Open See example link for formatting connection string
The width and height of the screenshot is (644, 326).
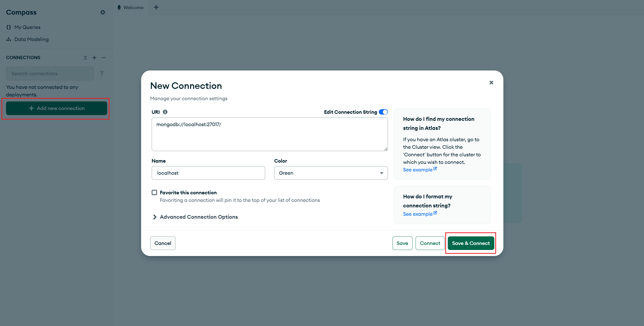click(420, 214)
